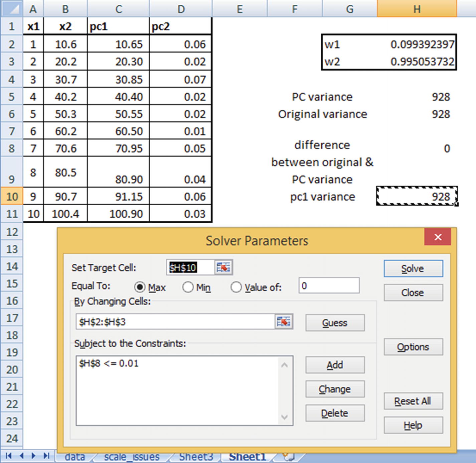Select column D header
476x463 pixels.
point(181,9)
